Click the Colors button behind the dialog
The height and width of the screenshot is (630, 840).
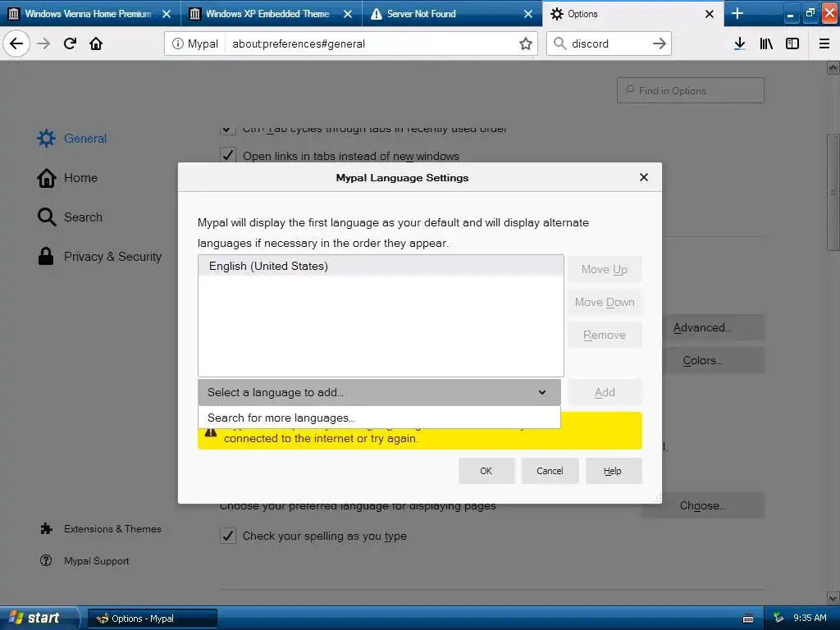(713, 361)
